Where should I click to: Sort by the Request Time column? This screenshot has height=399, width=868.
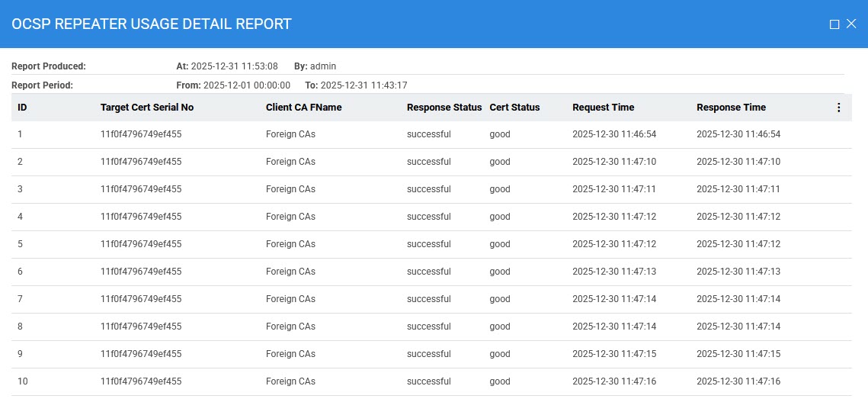603,108
